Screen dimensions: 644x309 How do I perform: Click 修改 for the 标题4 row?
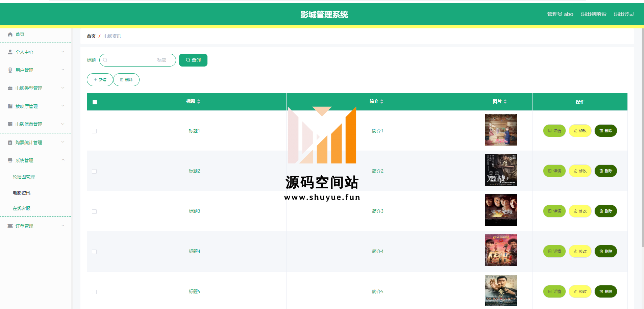(x=580, y=251)
